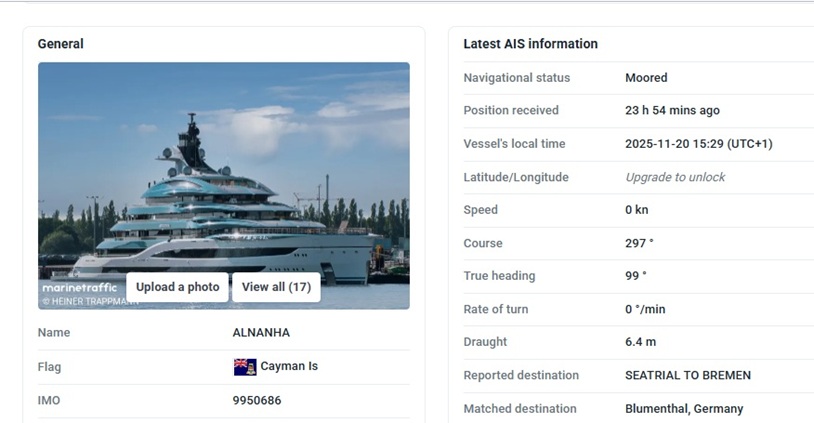Click the draught value 6.4 m
The height and width of the screenshot is (423, 814).
click(x=641, y=342)
